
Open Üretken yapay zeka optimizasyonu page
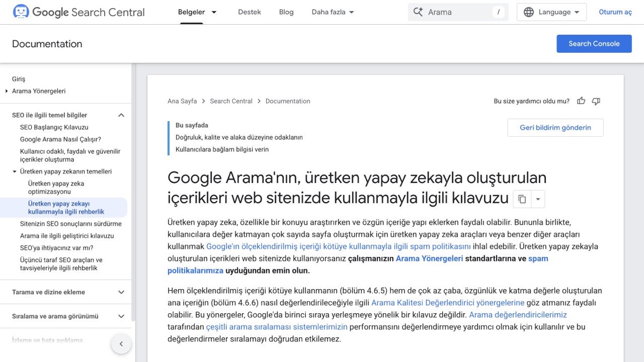click(56, 187)
